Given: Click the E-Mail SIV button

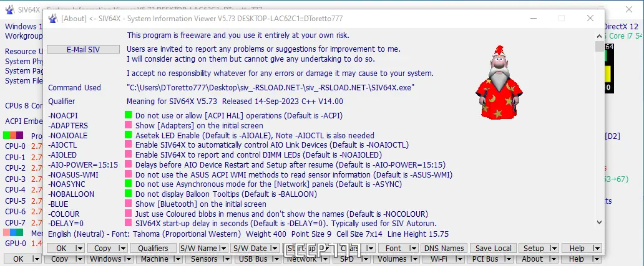Looking at the screenshot, I should pos(84,50).
